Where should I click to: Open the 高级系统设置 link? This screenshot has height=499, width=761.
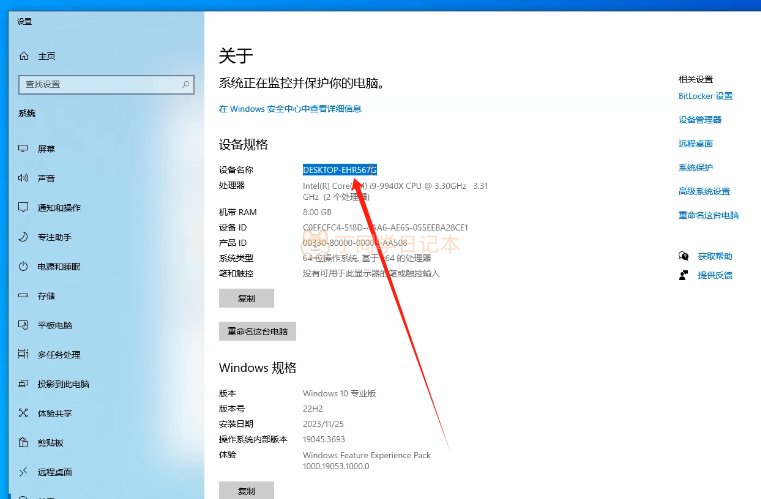click(704, 191)
